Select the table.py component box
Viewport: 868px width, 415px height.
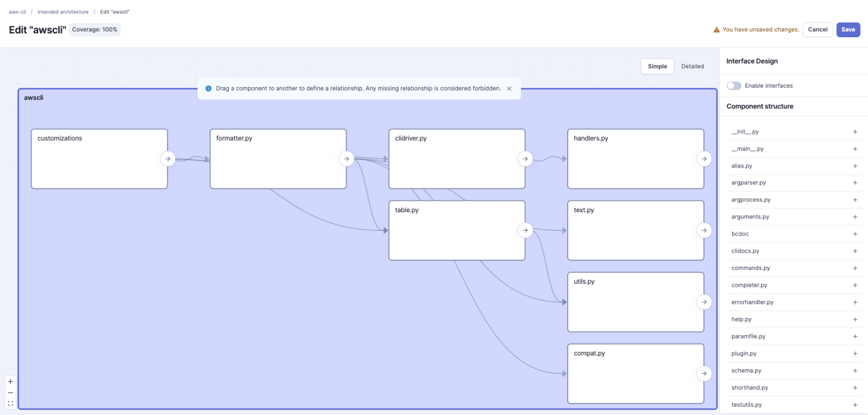pos(457,231)
